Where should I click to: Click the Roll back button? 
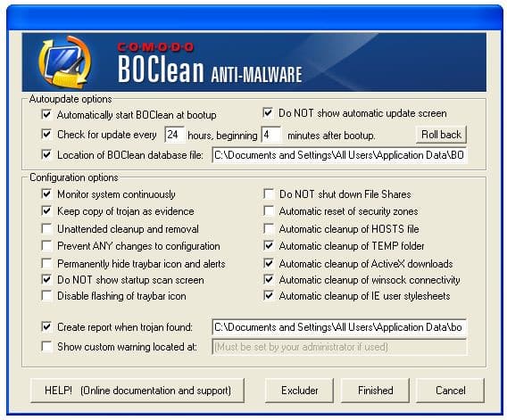(441, 135)
